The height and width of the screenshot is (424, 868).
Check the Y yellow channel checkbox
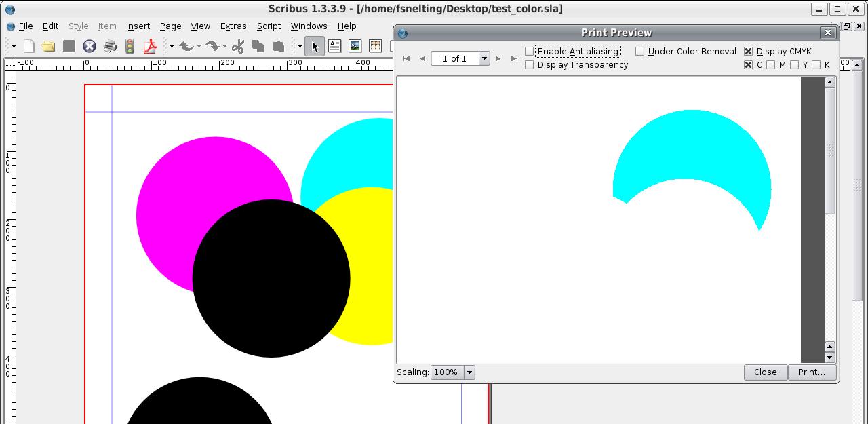(794, 65)
